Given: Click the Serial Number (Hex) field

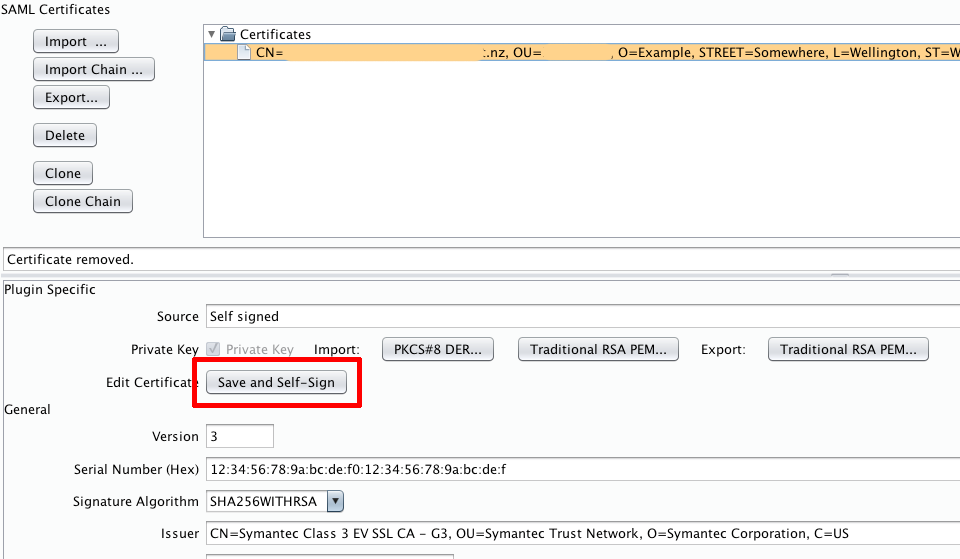Looking at the screenshot, I should 583,470.
